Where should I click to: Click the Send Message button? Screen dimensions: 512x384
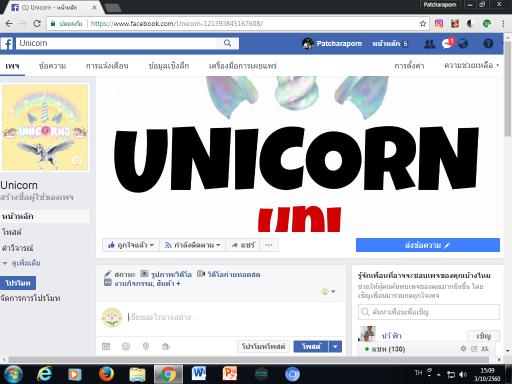tap(428, 245)
